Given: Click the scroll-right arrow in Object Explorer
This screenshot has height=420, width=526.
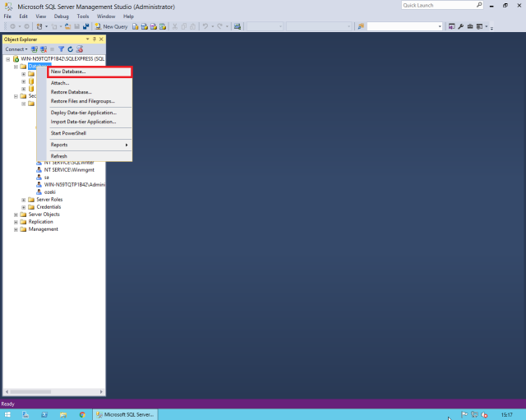Looking at the screenshot, I should 101,392.
